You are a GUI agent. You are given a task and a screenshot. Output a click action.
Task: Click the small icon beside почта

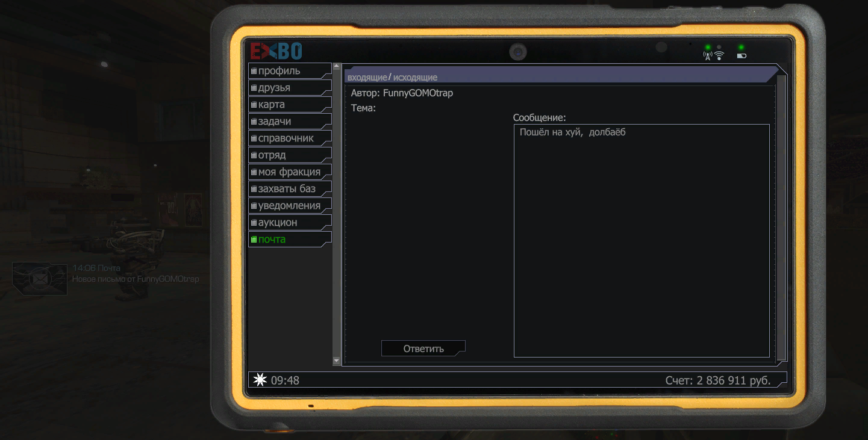pyautogui.click(x=254, y=240)
